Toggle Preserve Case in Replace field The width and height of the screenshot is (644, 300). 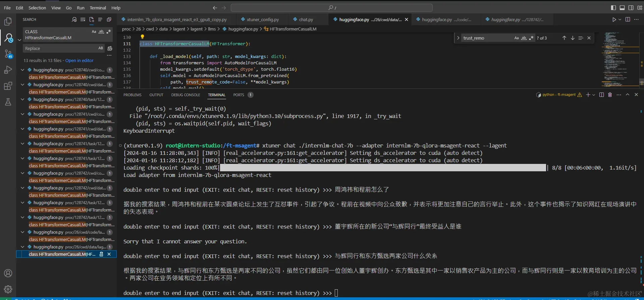click(x=101, y=48)
